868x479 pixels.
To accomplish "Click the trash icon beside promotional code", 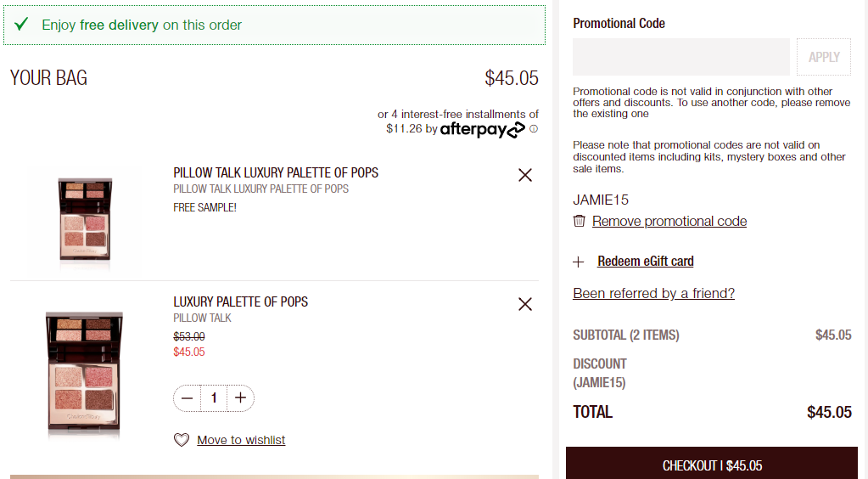I will coord(579,221).
